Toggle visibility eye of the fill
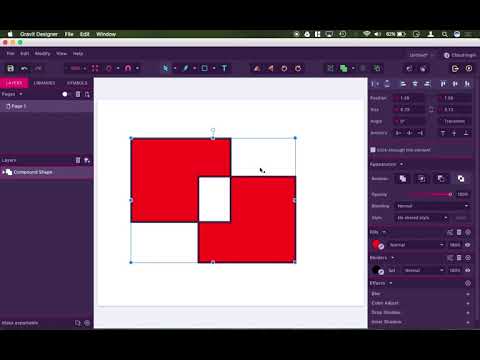Image resolution: width=480 pixels, height=360 pixels. [x=468, y=245]
